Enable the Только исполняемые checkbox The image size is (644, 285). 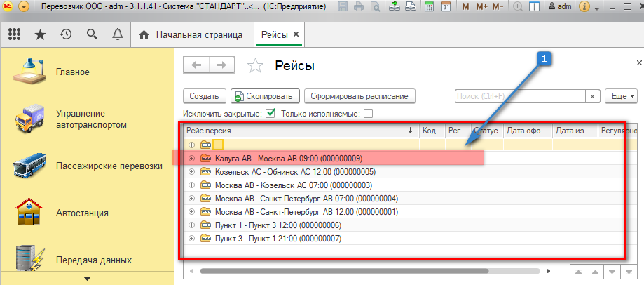[368, 113]
